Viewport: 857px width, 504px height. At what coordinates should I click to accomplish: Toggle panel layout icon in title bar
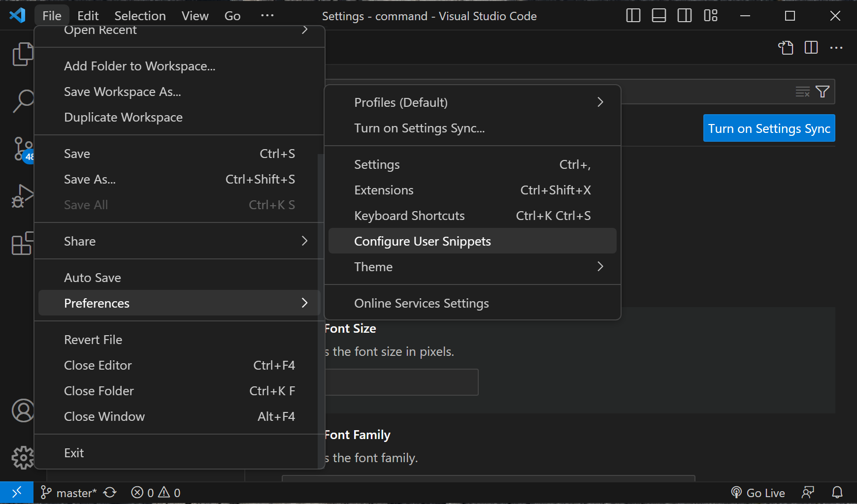pyautogui.click(x=659, y=16)
